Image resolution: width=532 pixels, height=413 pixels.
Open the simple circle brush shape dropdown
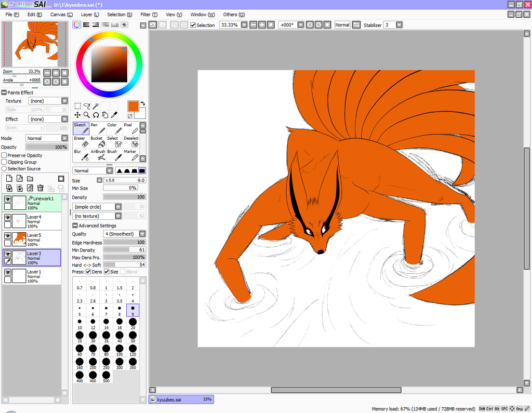coord(118,207)
